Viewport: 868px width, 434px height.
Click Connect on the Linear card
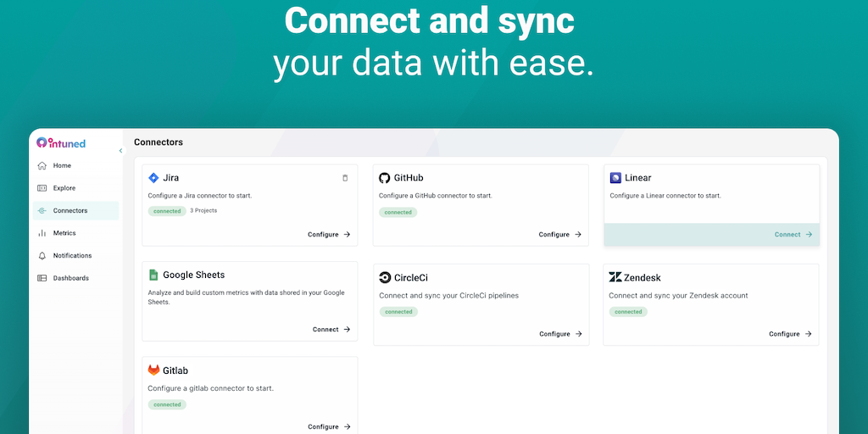click(x=787, y=235)
